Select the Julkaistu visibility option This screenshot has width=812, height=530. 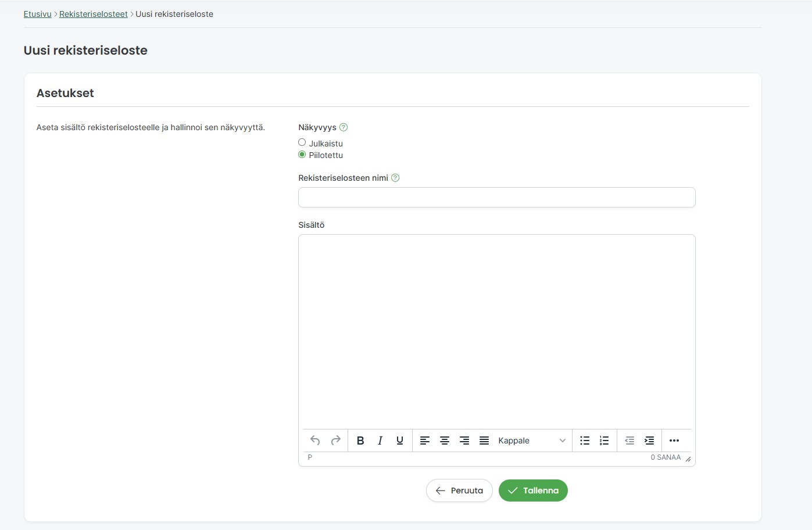click(302, 142)
